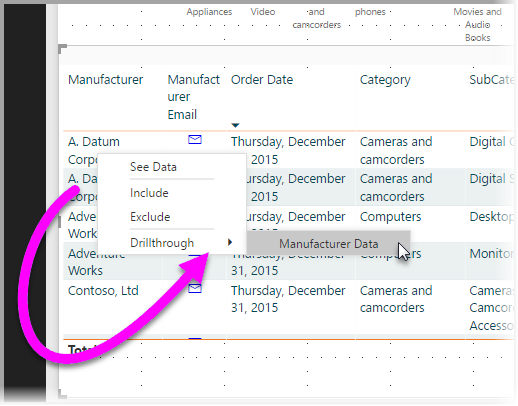Screen dimensions: 518x406
Task: Click the Category column header
Action: click(385, 80)
